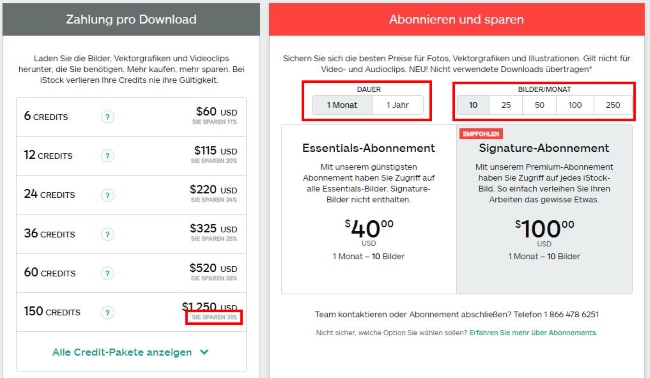
Task: Click help icon beside 60 Credits
Action: tap(107, 273)
